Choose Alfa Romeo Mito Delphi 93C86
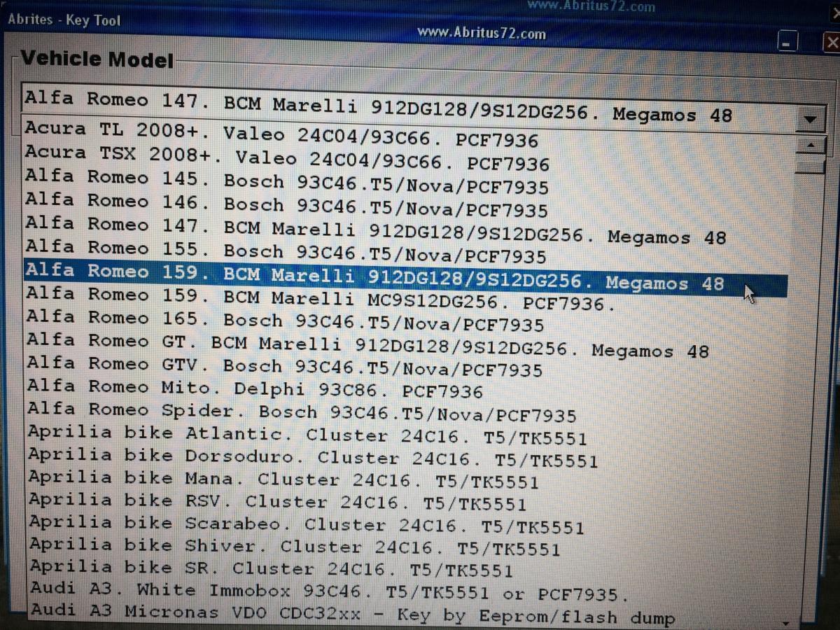Screen dimensions: 840x630 pyautogui.click(x=255, y=390)
